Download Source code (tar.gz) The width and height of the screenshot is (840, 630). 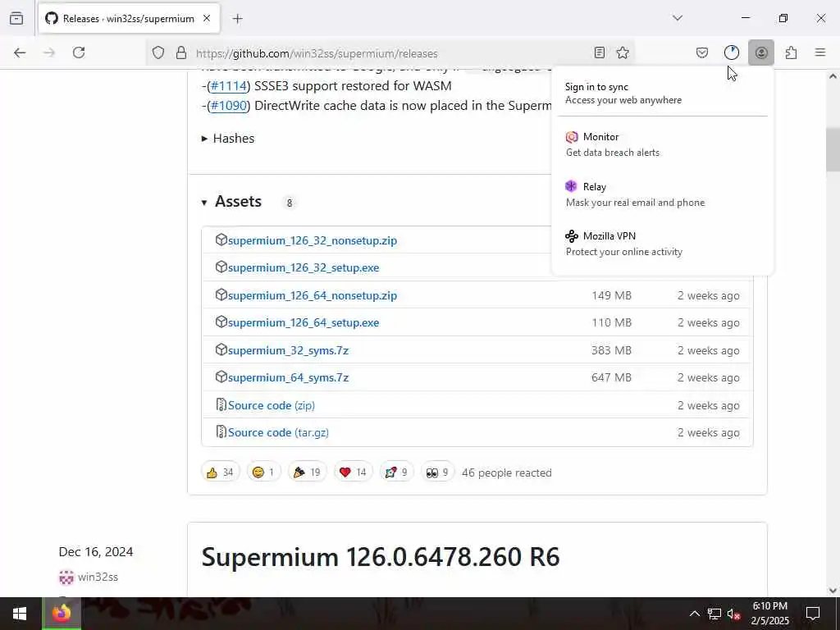(x=279, y=432)
